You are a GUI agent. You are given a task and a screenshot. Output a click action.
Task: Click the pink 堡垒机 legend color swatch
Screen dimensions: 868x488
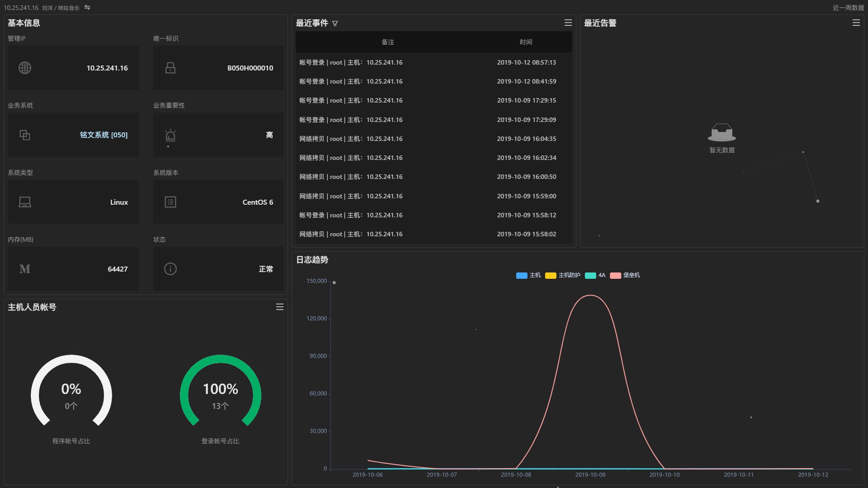615,276
